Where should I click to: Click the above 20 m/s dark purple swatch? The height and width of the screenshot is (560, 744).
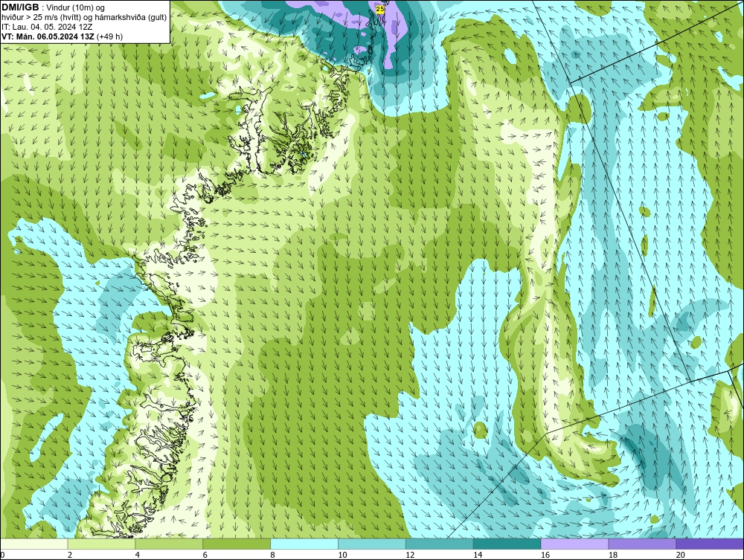click(710, 544)
